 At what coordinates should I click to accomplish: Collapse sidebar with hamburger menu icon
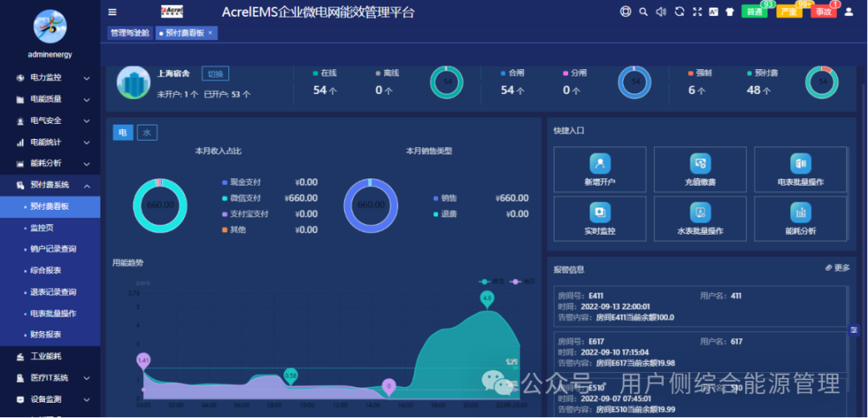tap(113, 12)
